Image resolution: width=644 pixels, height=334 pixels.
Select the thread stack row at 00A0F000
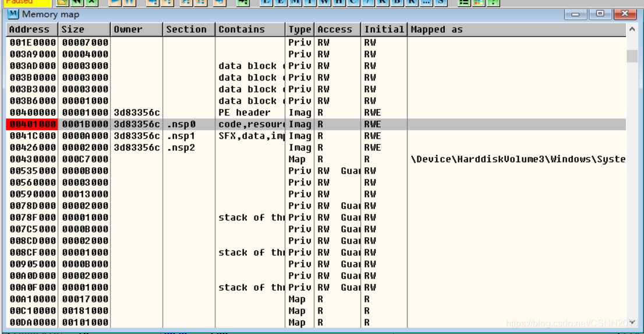pos(316,287)
